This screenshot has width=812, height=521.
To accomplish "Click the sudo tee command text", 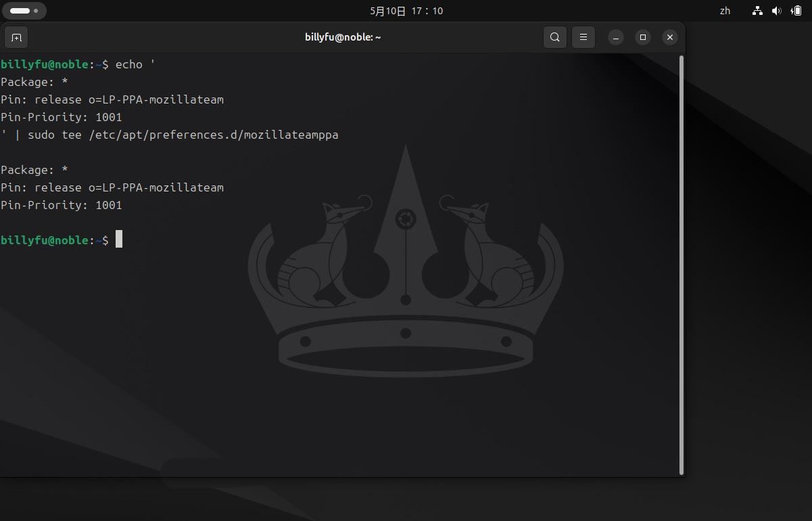I will (54, 135).
